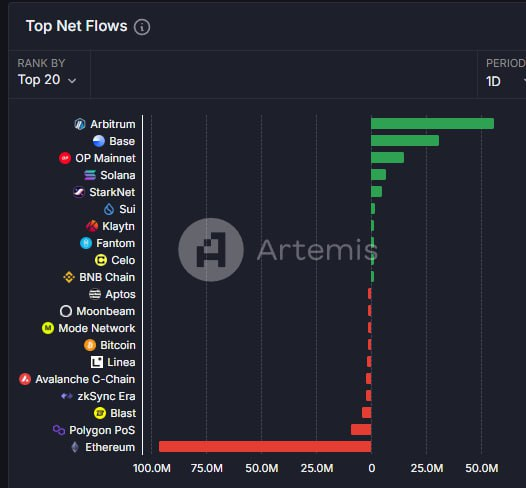Click the Avalanche C-Chain red icon
526x488 pixels.
[x=25, y=379]
